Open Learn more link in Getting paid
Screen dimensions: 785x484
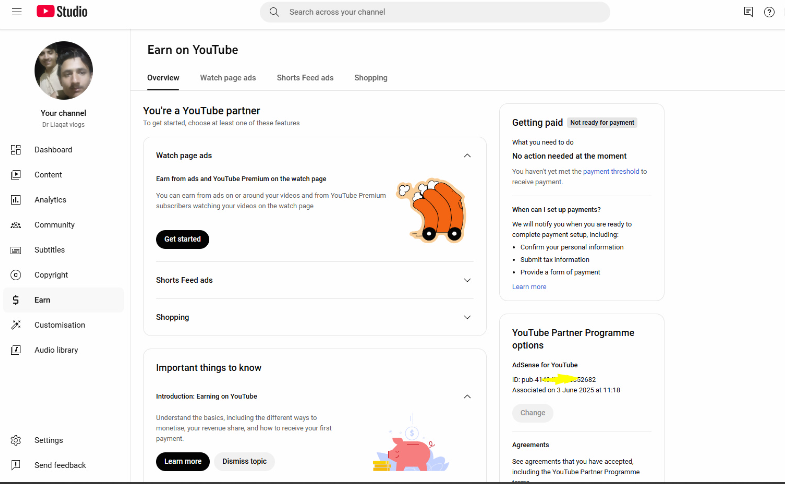(x=529, y=287)
